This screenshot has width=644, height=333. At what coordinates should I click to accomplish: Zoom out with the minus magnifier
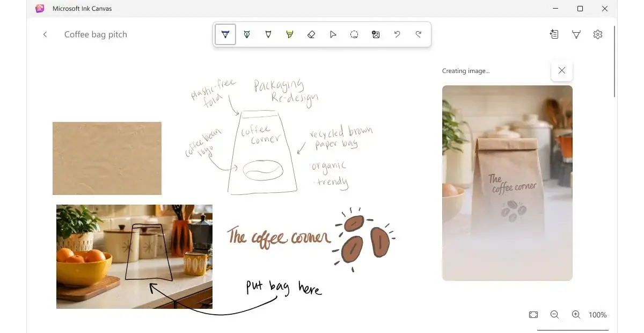[x=554, y=315]
